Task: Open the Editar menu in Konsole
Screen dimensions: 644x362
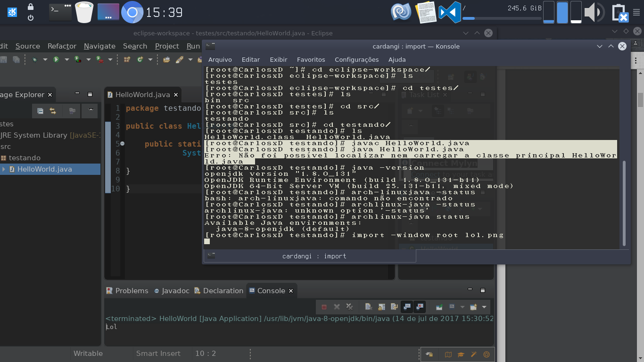Action: pos(251,59)
